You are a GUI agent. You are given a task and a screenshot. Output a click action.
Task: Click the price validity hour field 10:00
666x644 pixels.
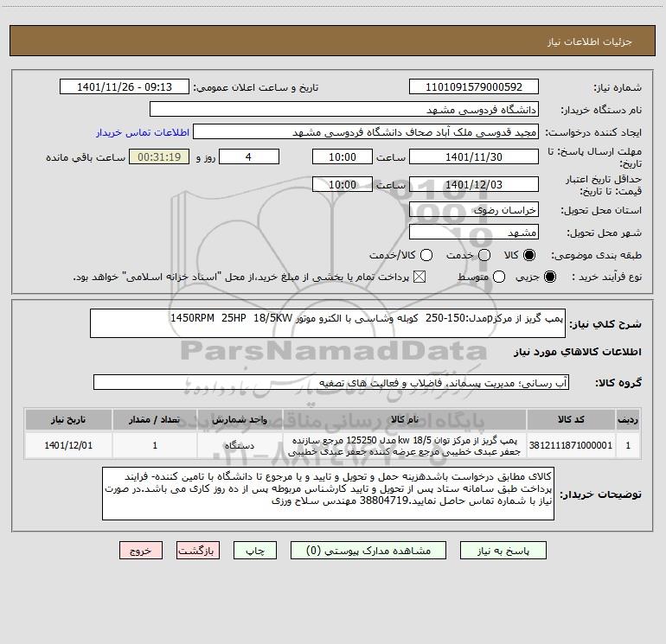pos(343,184)
